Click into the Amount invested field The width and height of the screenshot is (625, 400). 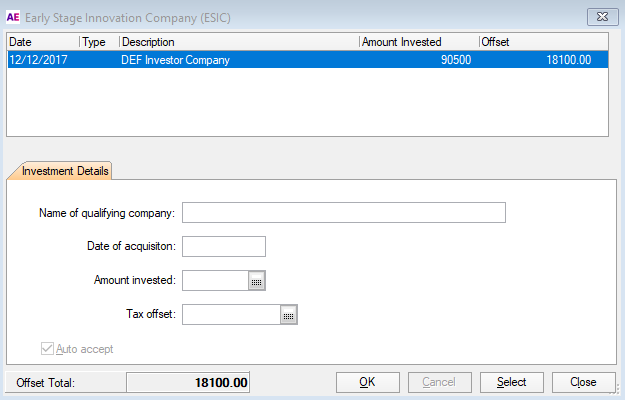[x=215, y=281]
